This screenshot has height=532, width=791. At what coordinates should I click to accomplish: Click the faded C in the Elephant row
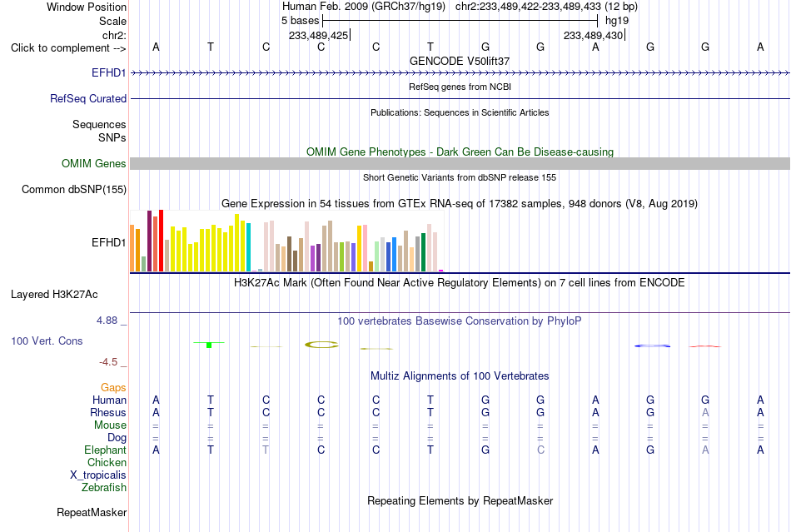tap(540, 450)
